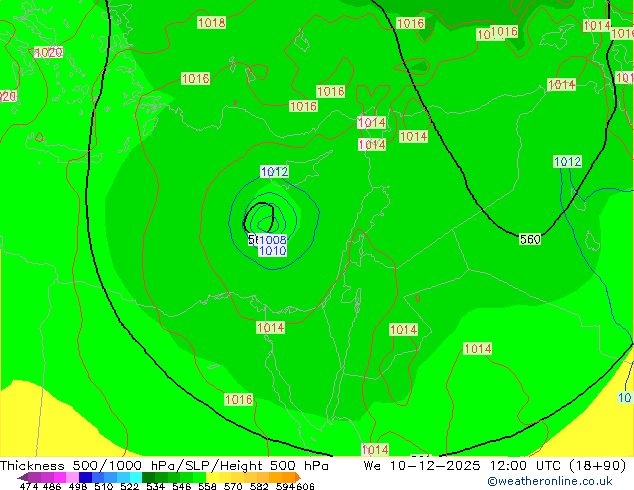Click the legend value 510
634x490 pixels.
coord(104,486)
